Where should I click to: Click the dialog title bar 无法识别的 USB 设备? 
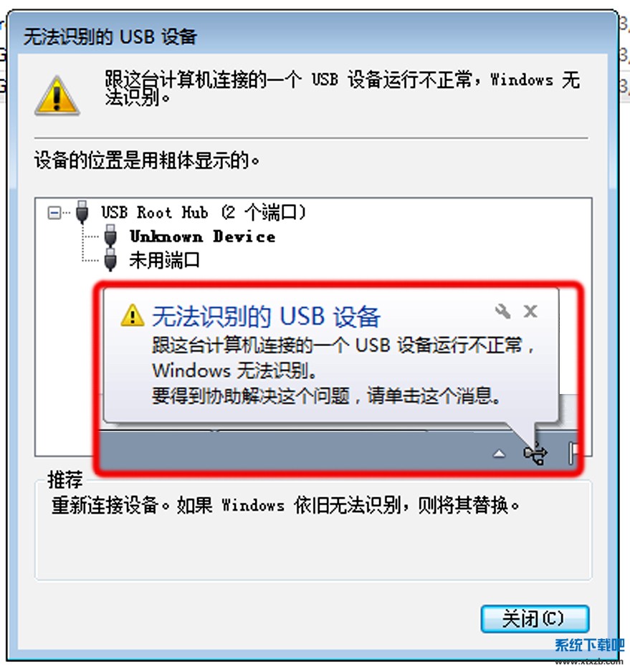tap(110, 37)
